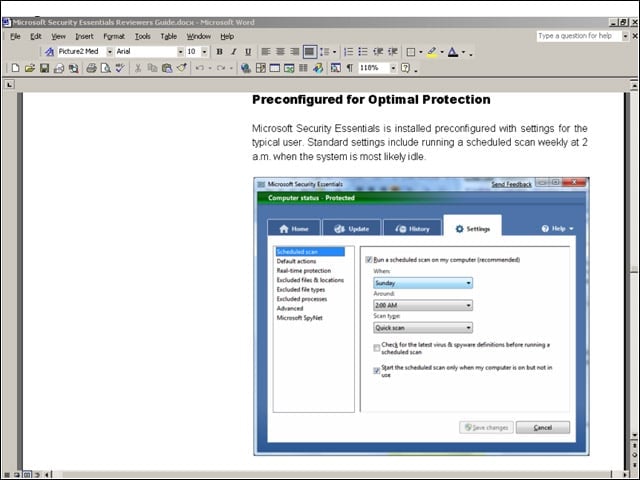Open the Edit menu
This screenshot has width=640, height=480.
[x=36, y=36]
